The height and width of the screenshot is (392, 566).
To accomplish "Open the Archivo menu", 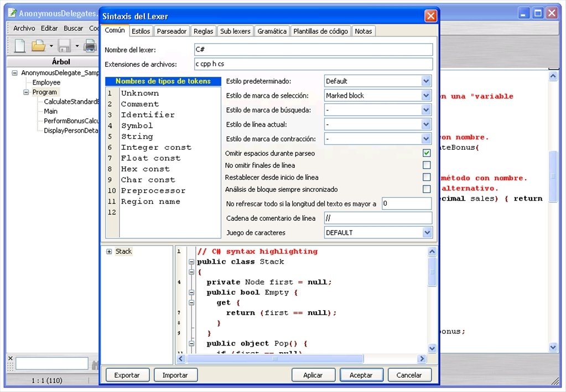I will 24,28.
